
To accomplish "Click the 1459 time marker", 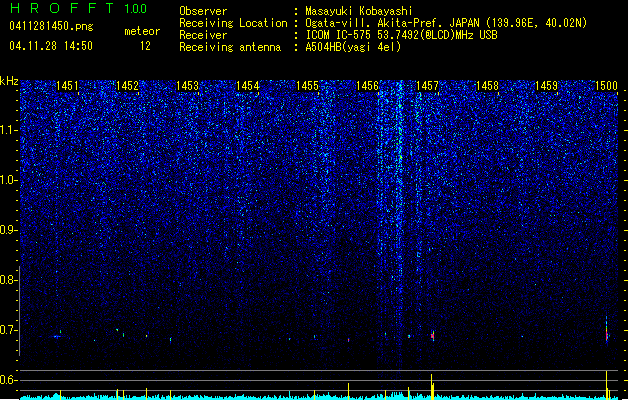I will 547,86.
